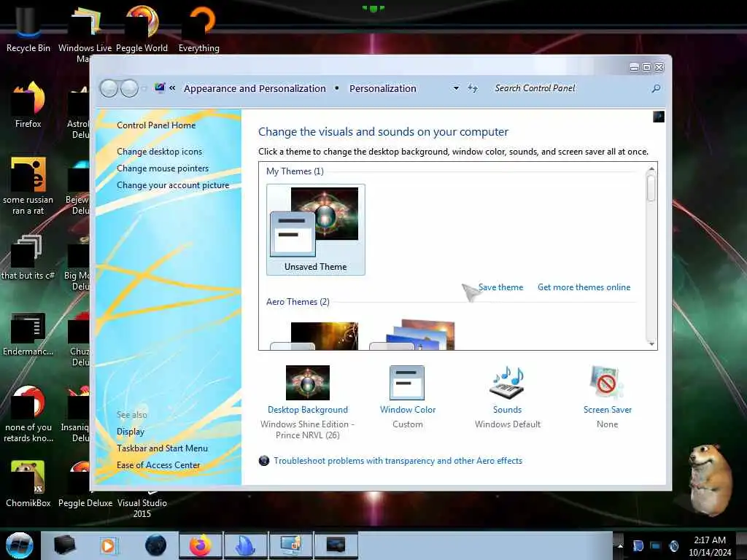
Task: Go forward with the Forward button
Action: click(x=129, y=88)
